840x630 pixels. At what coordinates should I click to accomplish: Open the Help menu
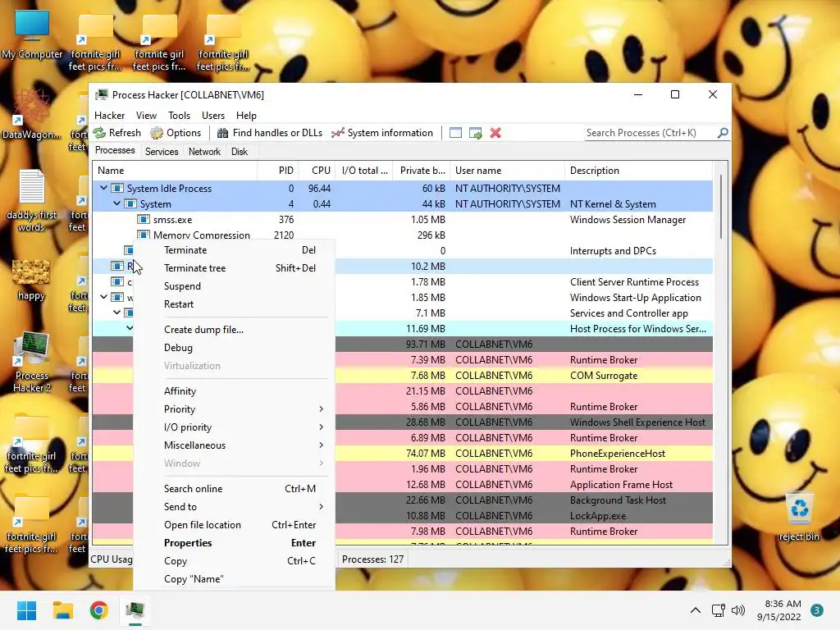coord(246,116)
